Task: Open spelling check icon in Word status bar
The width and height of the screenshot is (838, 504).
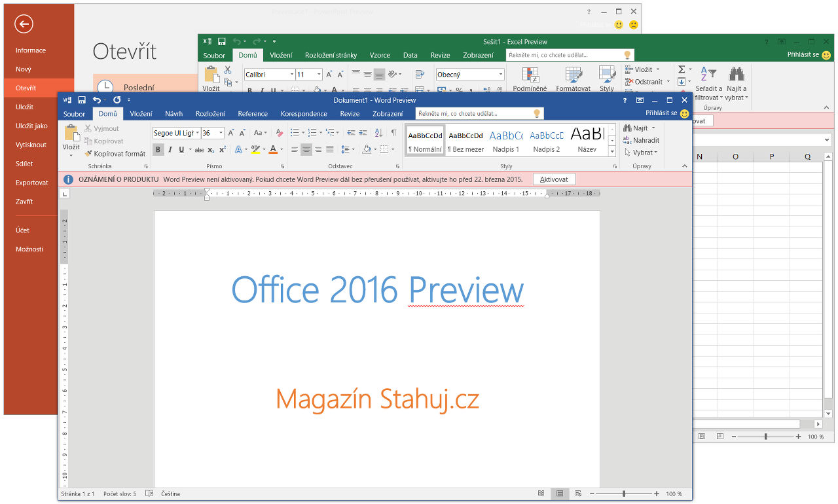Action: click(x=149, y=494)
